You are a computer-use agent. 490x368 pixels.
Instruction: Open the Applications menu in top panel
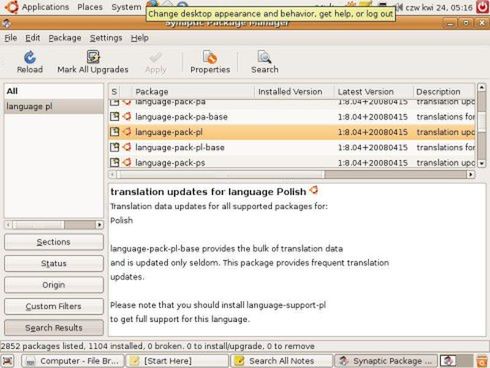point(45,7)
